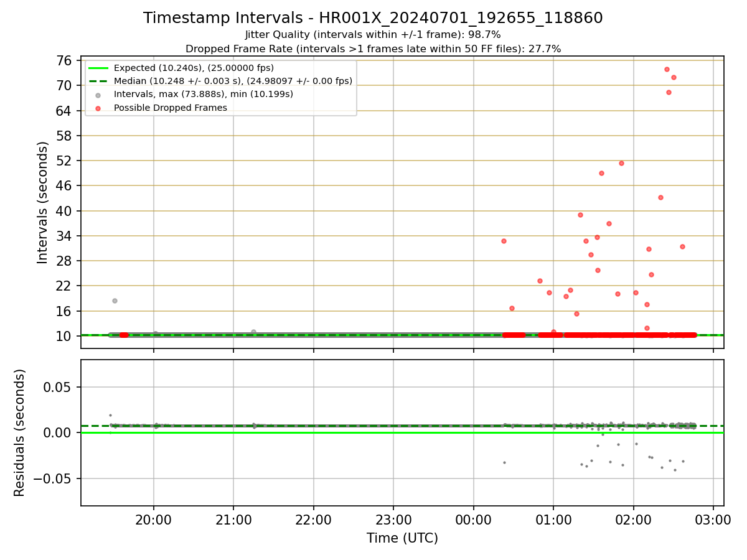Click the y-axis tick label '64'

point(64,111)
